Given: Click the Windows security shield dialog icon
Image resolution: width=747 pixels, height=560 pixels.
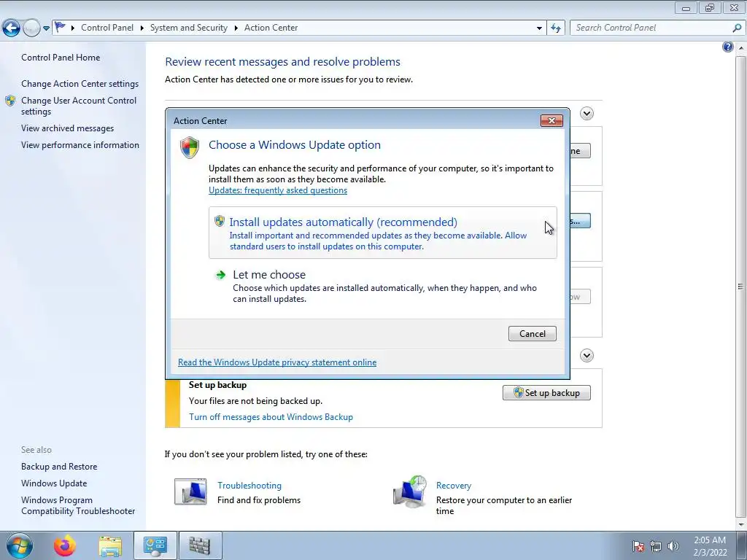Looking at the screenshot, I should [190, 147].
